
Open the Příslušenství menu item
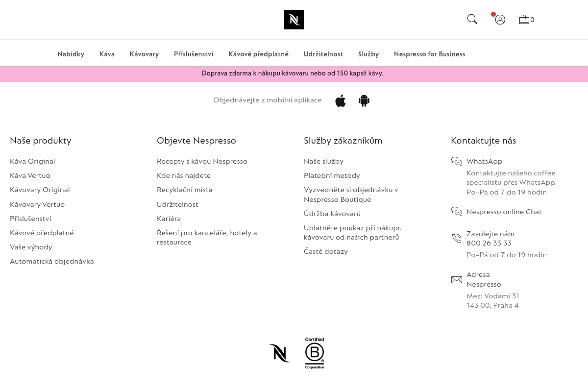click(194, 54)
